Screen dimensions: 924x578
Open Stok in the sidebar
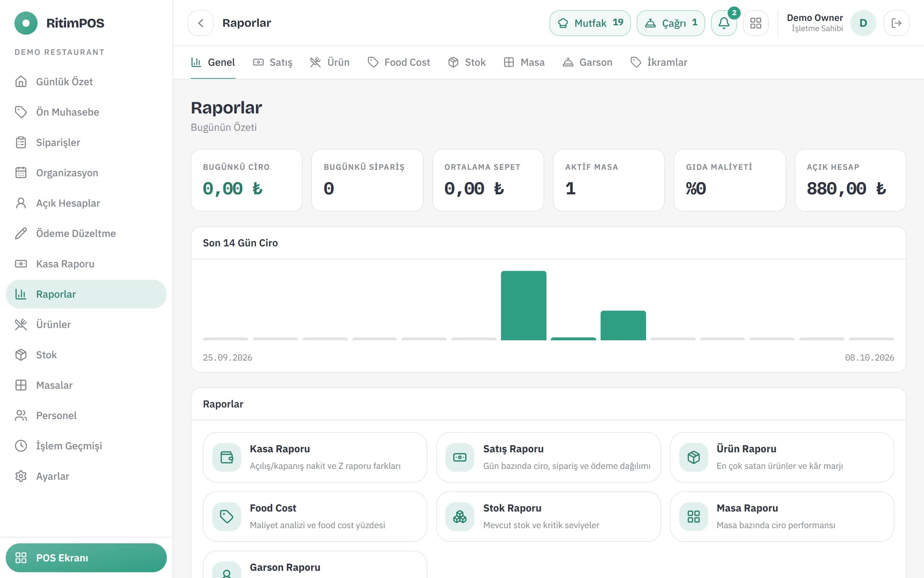(86, 355)
